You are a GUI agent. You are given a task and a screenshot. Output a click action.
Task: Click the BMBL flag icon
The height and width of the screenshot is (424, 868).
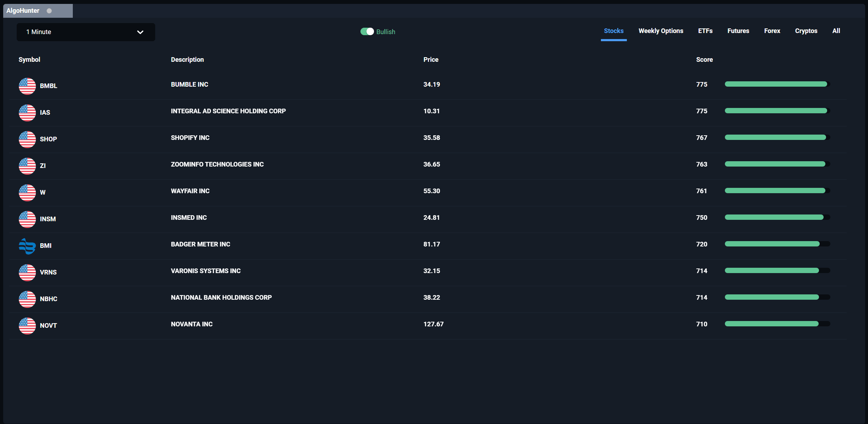pos(27,86)
